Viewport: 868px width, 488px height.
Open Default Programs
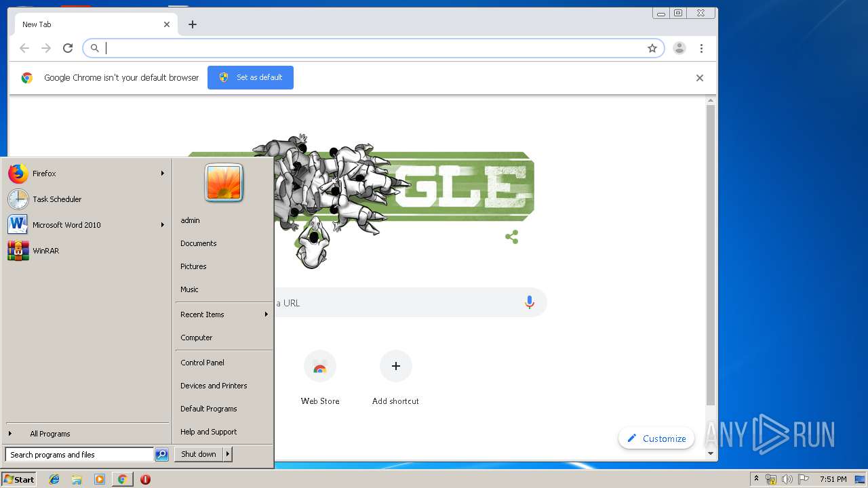tap(209, 409)
